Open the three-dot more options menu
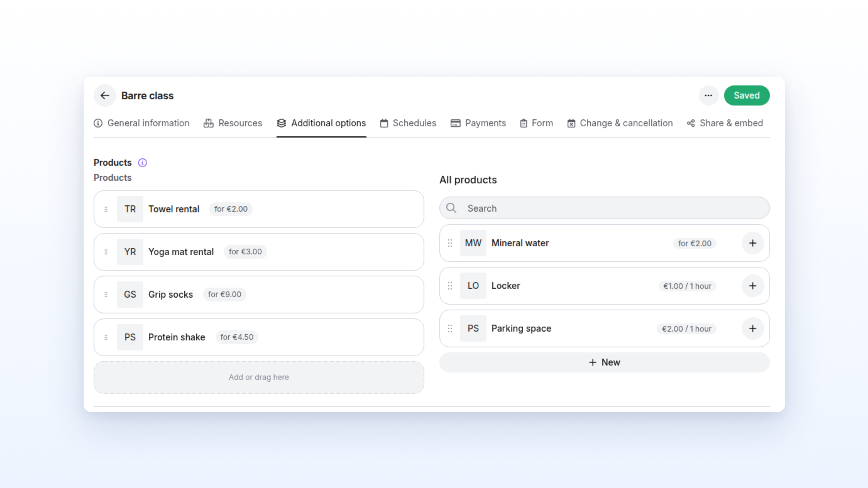868x488 pixels. coord(708,96)
